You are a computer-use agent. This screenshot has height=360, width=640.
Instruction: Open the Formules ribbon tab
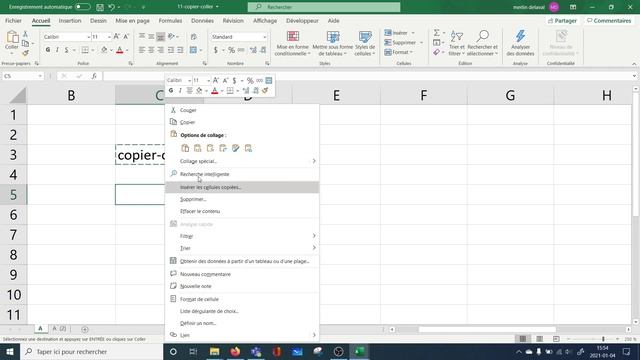pyautogui.click(x=170, y=20)
